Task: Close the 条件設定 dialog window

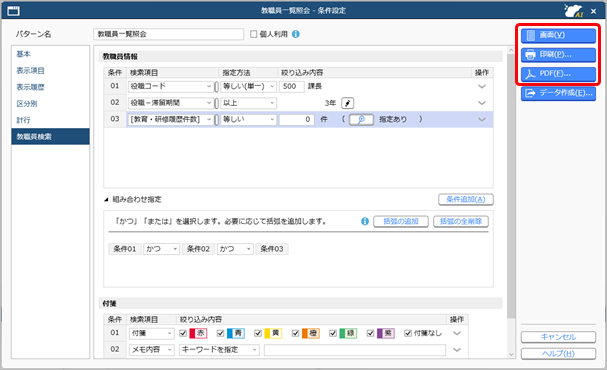Action: click(593, 12)
